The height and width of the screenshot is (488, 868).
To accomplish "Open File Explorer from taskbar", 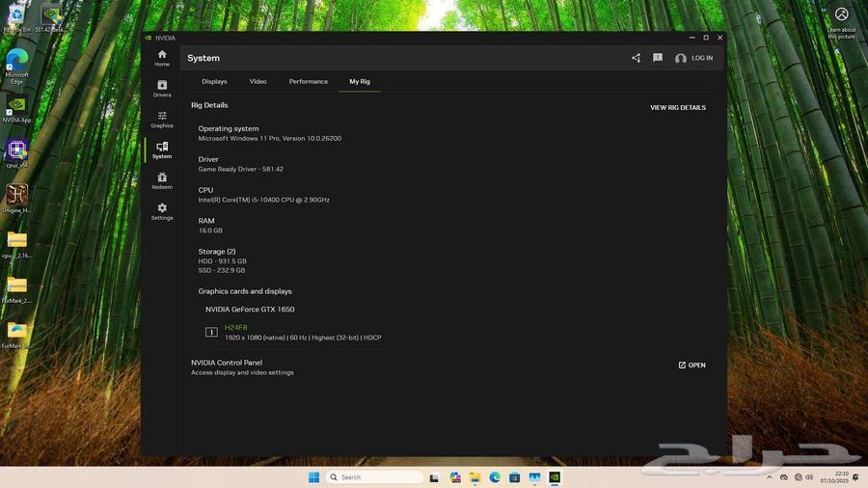I will [475, 477].
